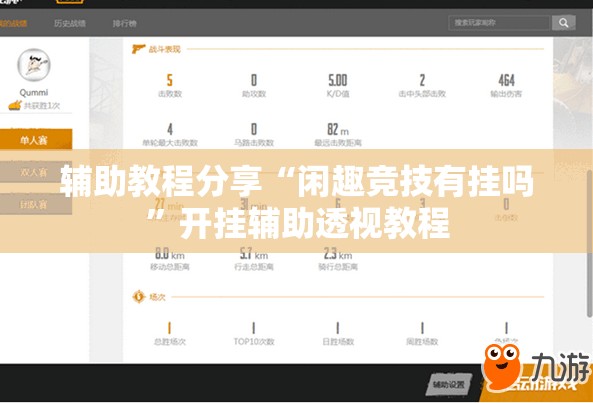Click the 辅助设置 button at the bottom

(449, 385)
